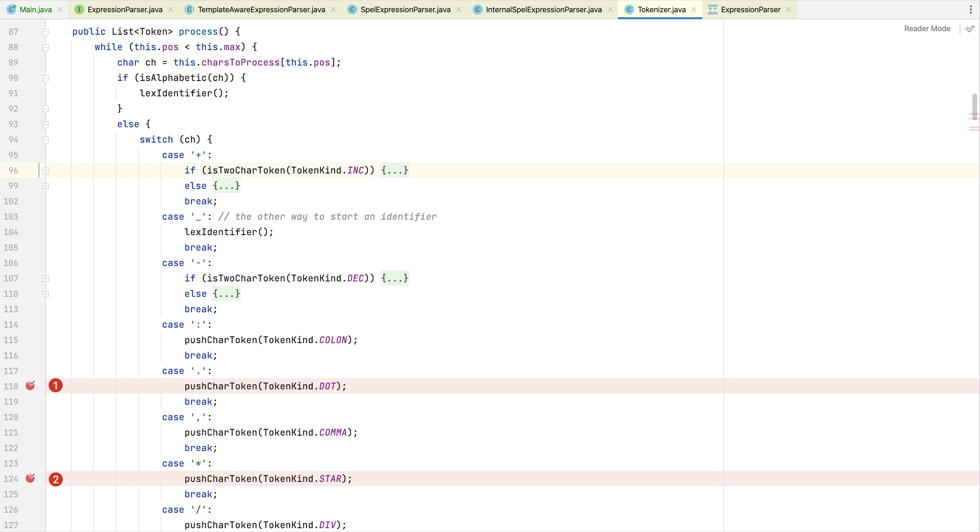The width and height of the screenshot is (980, 532).
Task: Close the InternalSpelExpressionParser.java tab
Action: pos(610,9)
